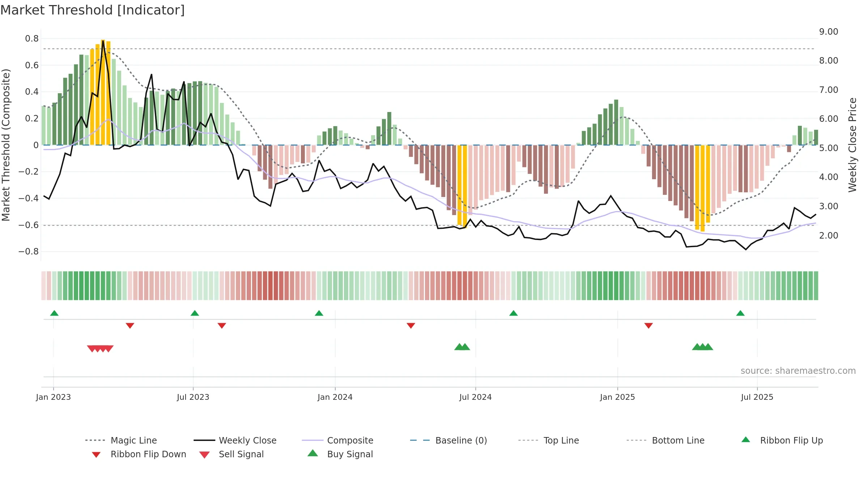Click the Market Threshold (Composite) axis title

click(6, 145)
